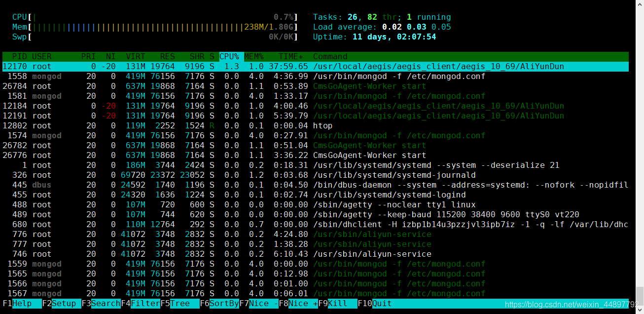Switch to F5 Tree view
This screenshot has height=314, width=644.
tap(180, 304)
